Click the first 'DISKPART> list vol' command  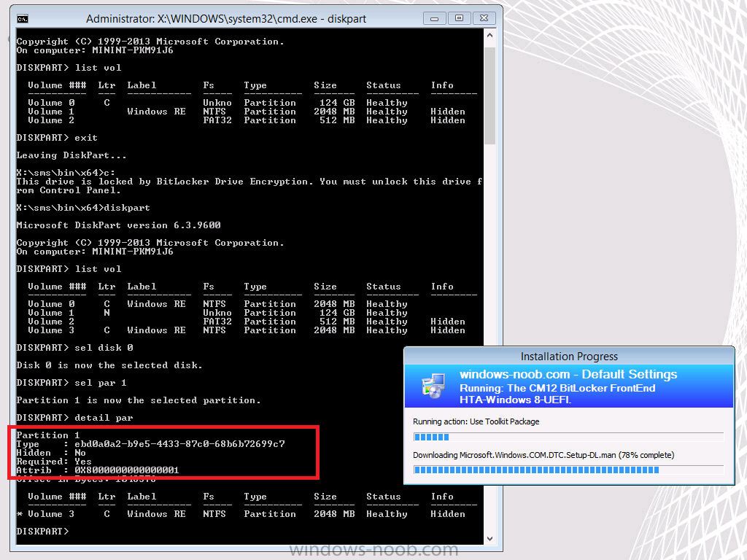click(69, 68)
